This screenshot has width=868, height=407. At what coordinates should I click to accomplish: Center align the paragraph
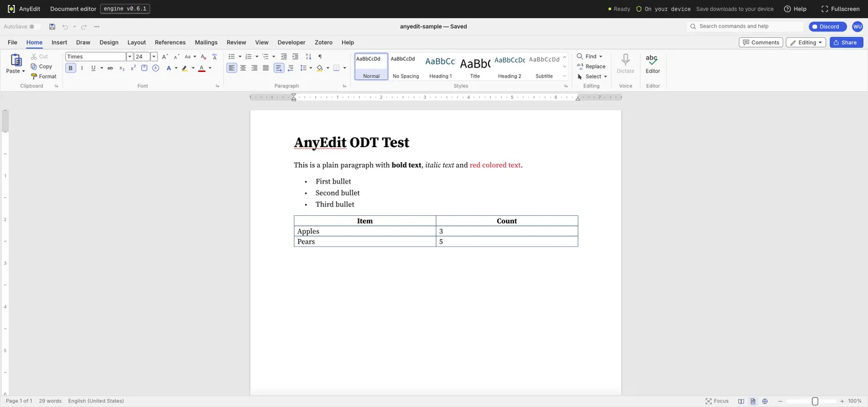[x=243, y=68]
